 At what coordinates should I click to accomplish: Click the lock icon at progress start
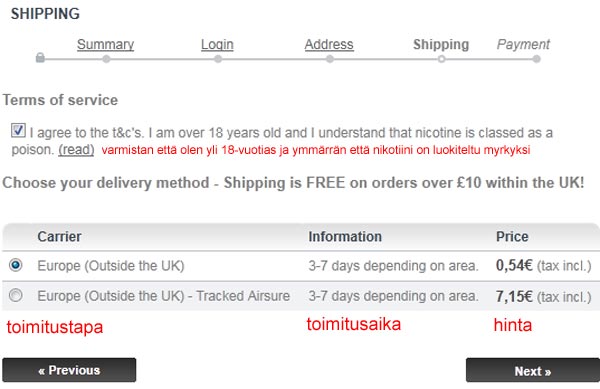tap(40, 58)
